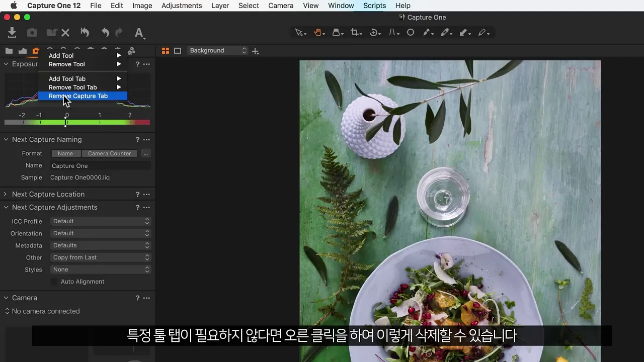Select the Keystone tool icon
Viewport: 644px width, 362px height.
[393, 33]
